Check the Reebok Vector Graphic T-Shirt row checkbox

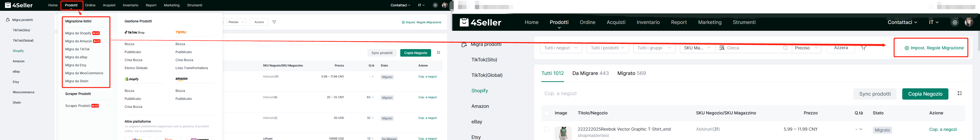pos(547,129)
